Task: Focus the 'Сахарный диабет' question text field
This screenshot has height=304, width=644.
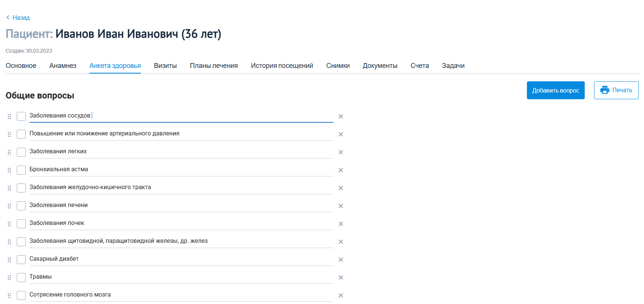Action: [181, 259]
